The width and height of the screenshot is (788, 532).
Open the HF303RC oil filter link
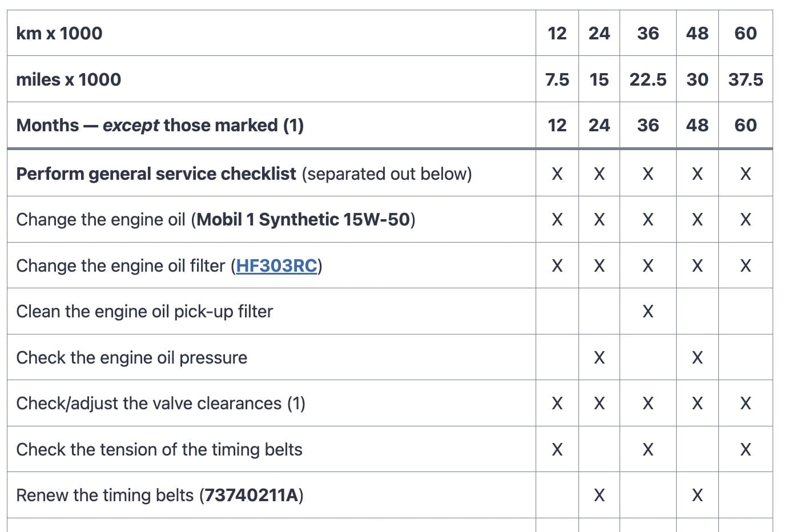(276, 265)
